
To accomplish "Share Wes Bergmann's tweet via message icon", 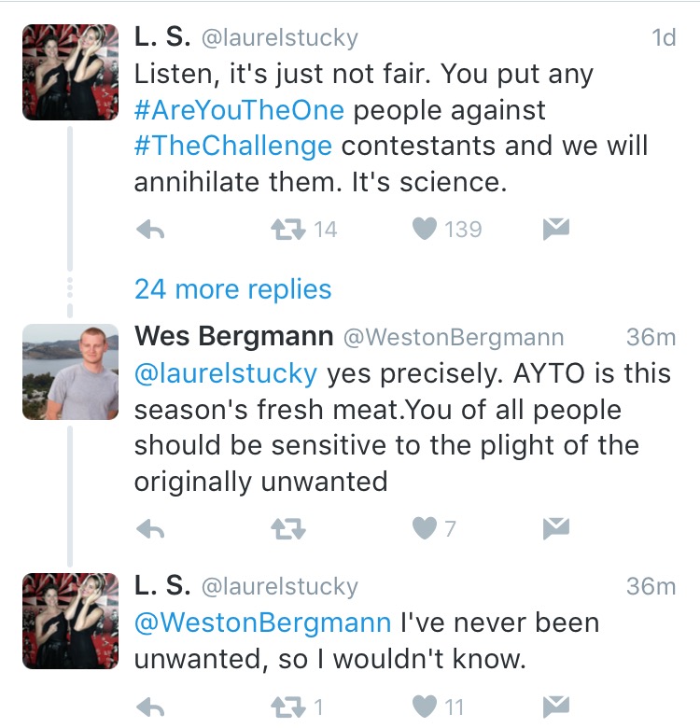I will pos(556,528).
